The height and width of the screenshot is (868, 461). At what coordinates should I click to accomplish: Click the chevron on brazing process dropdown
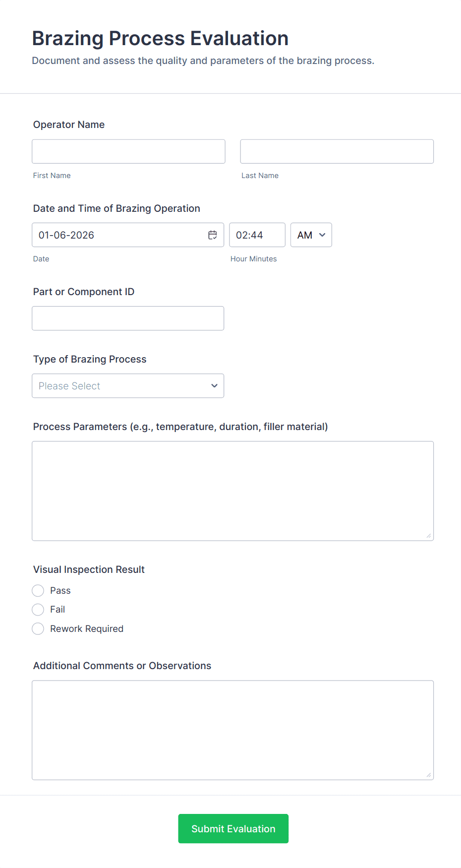pyautogui.click(x=214, y=385)
